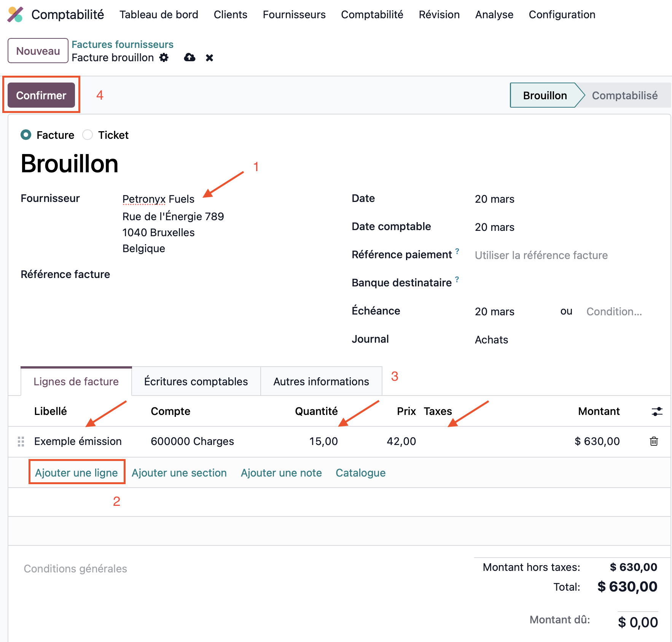The height and width of the screenshot is (642, 672).
Task: Select the Facture radio button
Action: tap(26, 135)
